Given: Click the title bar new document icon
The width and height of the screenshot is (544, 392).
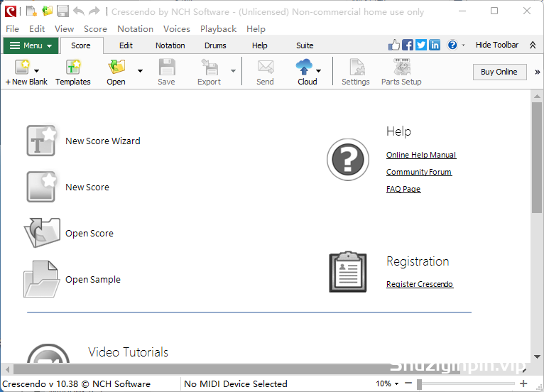Looking at the screenshot, I should [31, 11].
